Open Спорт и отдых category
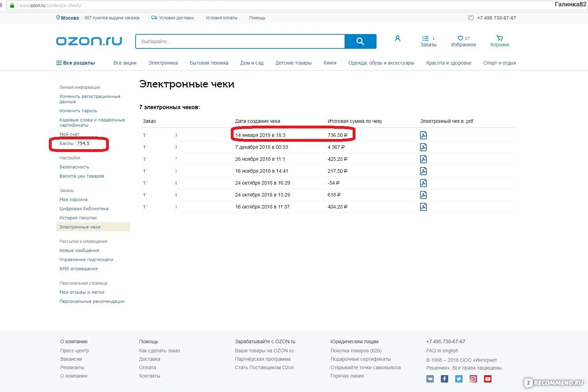The image size is (588, 392). click(499, 63)
